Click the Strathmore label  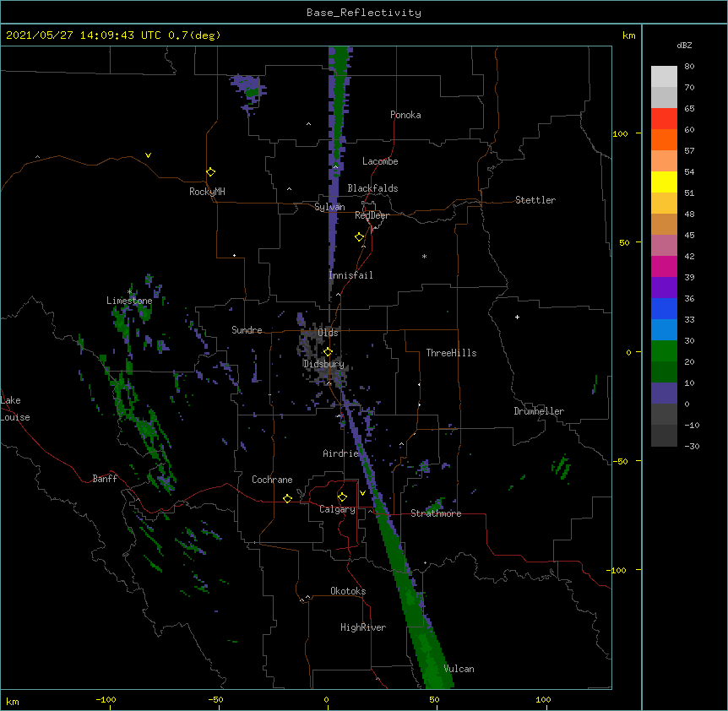click(436, 513)
